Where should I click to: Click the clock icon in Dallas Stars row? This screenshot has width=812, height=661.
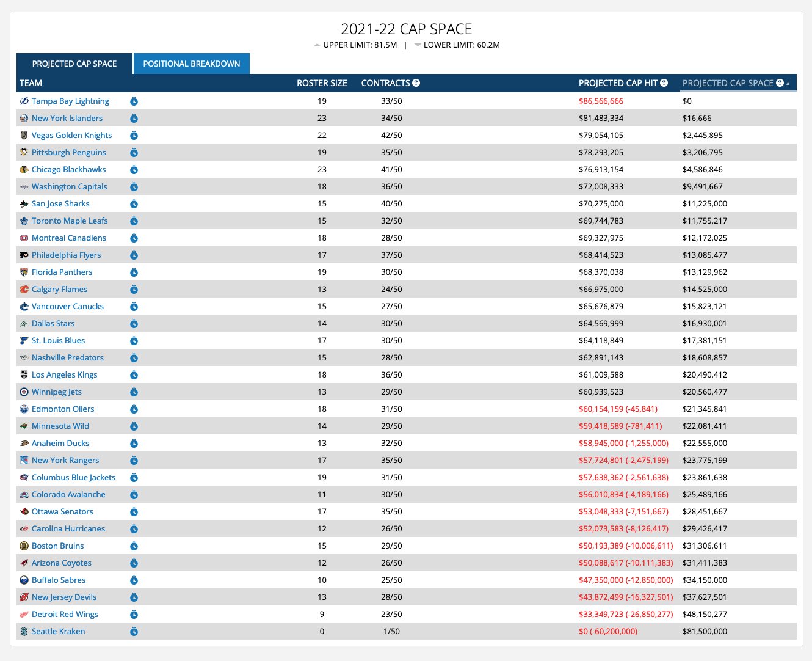[134, 324]
